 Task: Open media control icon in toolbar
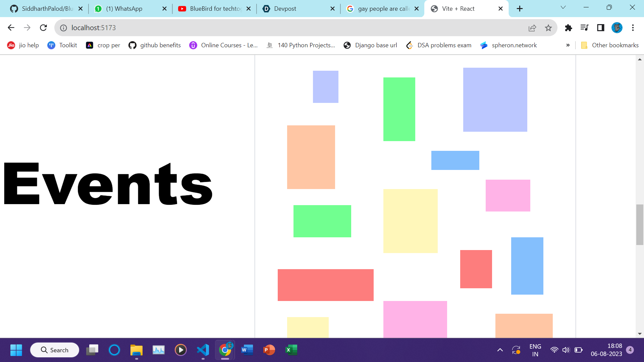[584, 28]
